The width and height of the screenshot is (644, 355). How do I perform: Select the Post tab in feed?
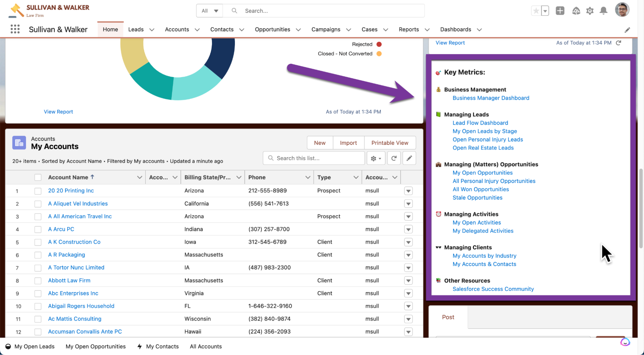[x=448, y=317]
